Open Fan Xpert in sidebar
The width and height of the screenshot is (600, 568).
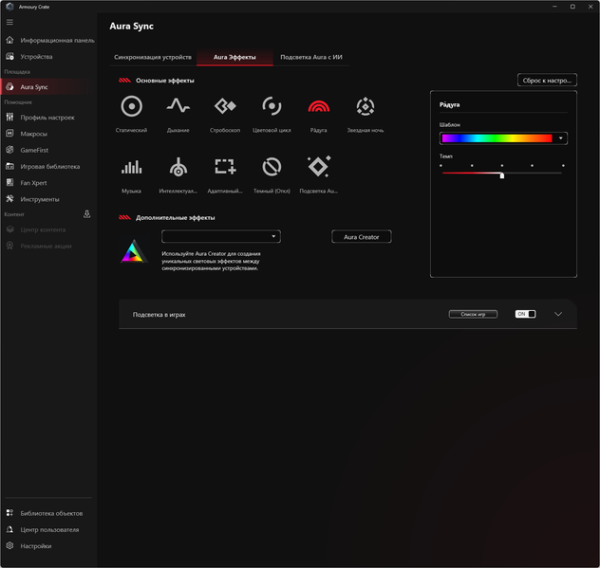coord(49,183)
